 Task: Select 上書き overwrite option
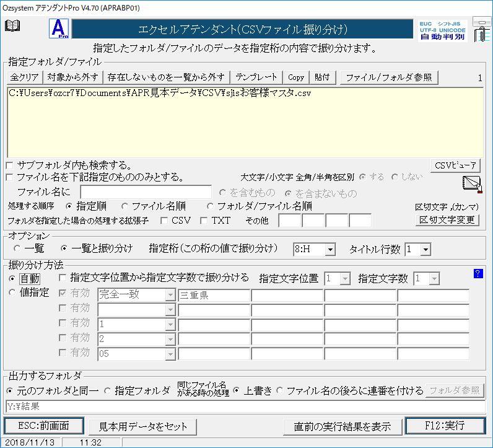pos(236,391)
